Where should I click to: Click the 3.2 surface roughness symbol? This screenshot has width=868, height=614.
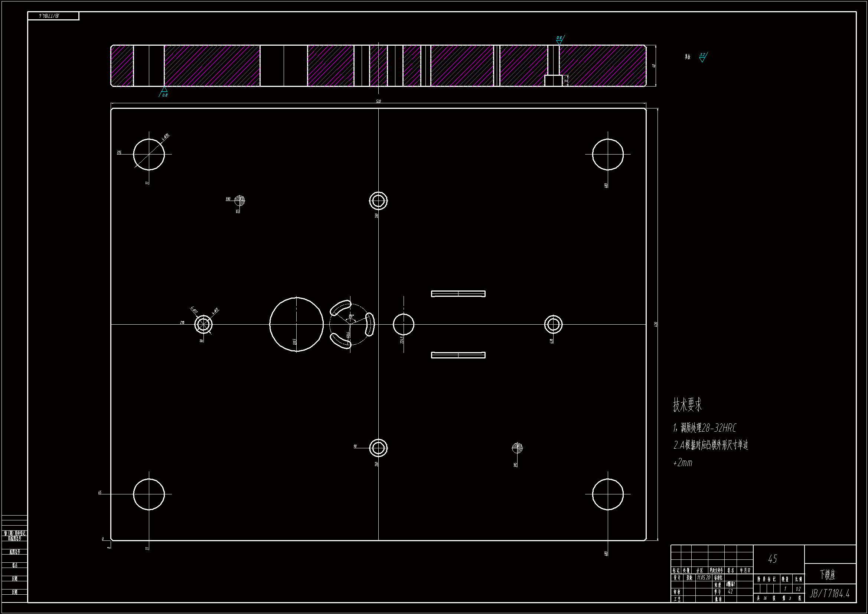pos(702,57)
